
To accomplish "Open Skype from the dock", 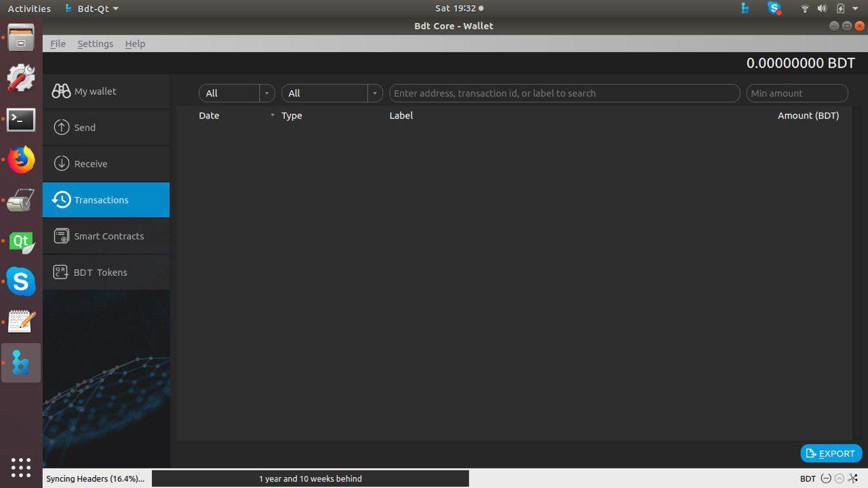I will (21, 281).
